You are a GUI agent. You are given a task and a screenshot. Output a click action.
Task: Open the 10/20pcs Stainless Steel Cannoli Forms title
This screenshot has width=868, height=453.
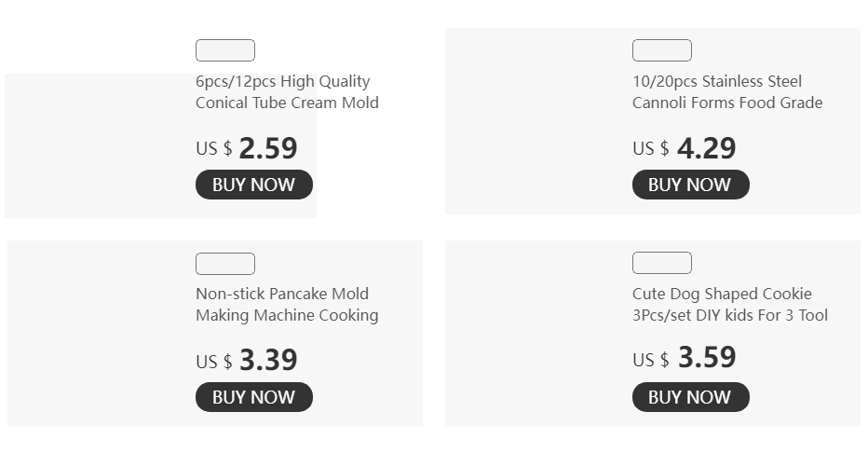click(726, 92)
